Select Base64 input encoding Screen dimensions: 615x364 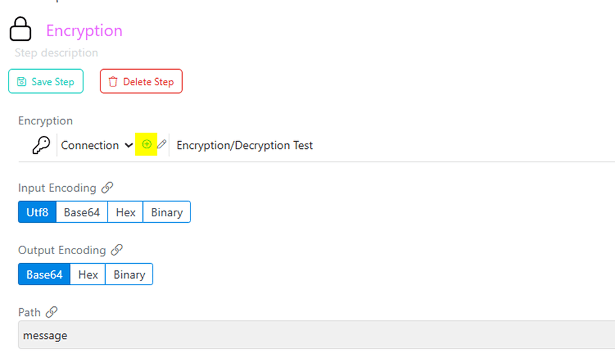click(x=82, y=213)
